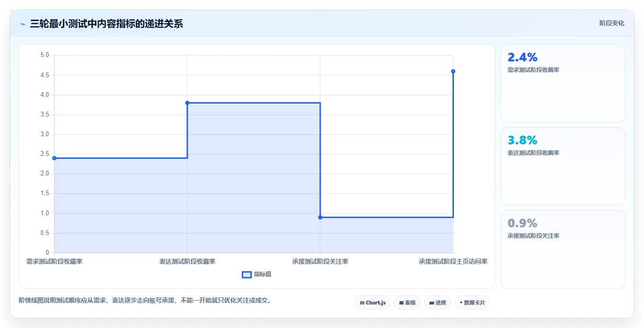The image size is (644, 328).
Task: Click the footnote text about 阶梯线图
Action: coord(145,301)
